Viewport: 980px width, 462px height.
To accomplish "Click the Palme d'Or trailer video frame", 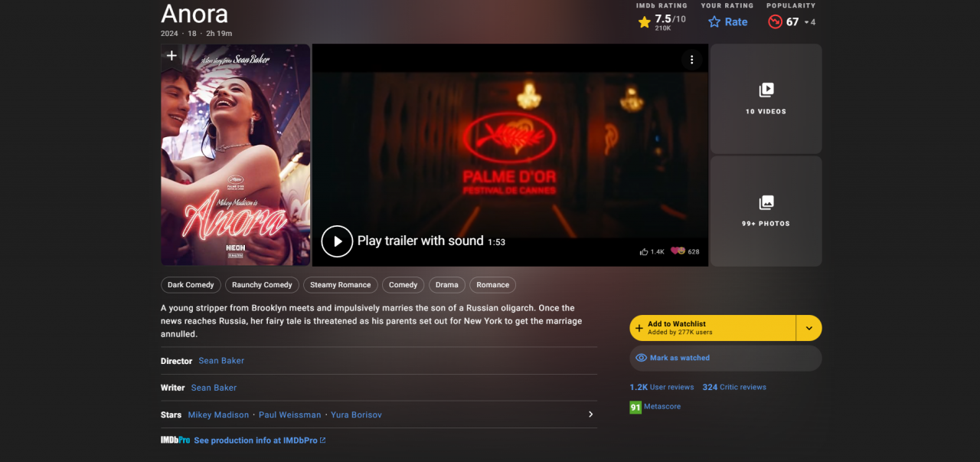I will click(x=510, y=155).
